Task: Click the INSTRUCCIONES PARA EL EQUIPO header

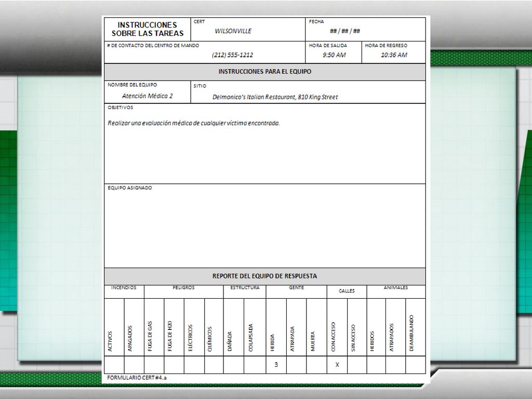Action: [264, 72]
